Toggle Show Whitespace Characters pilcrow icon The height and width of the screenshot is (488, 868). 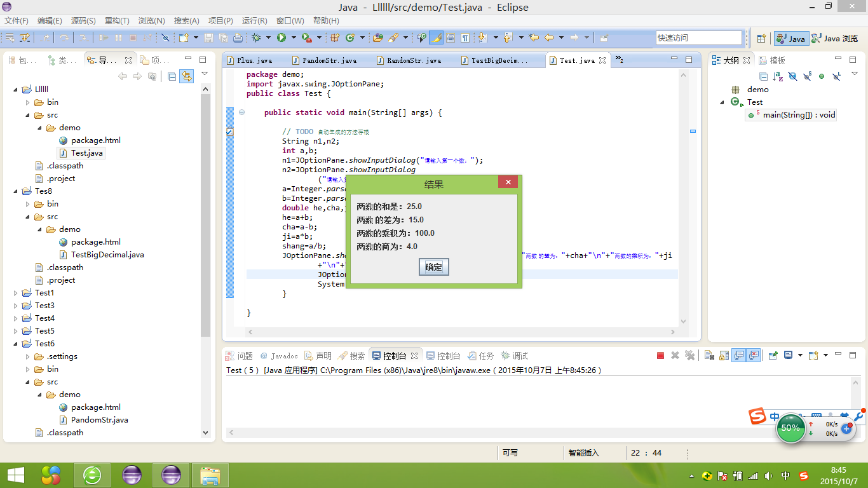pyautogui.click(x=465, y=37)
